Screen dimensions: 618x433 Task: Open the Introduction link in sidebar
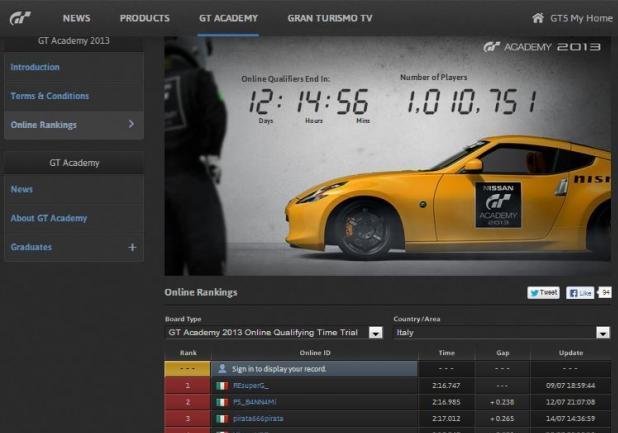35,67
